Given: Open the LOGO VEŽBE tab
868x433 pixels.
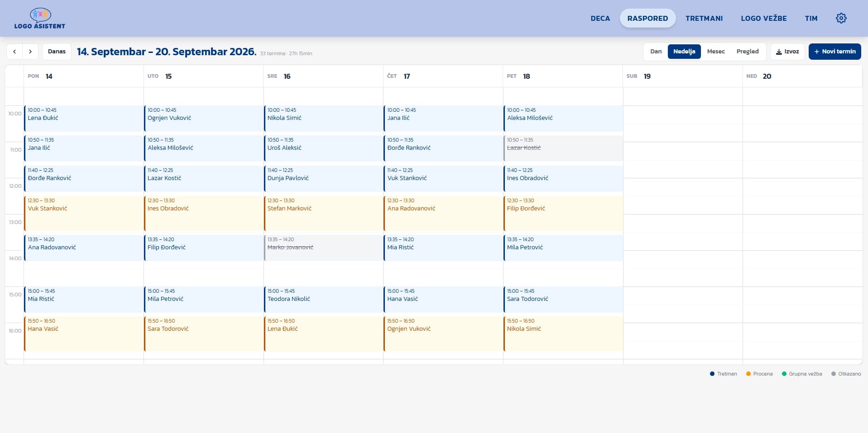Looking at the screenshot, I should (x=764, y=19).
